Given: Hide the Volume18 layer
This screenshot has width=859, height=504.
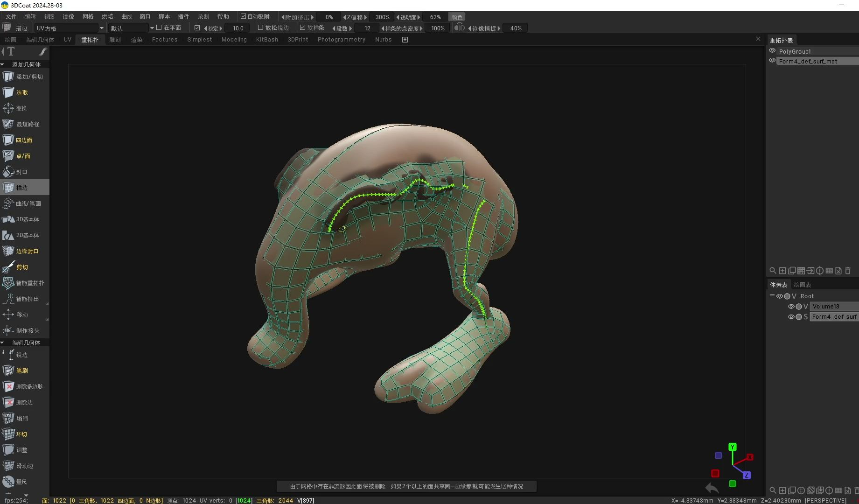Looking at the screenshot, I should pyautogui.click(x=791, y=306).
